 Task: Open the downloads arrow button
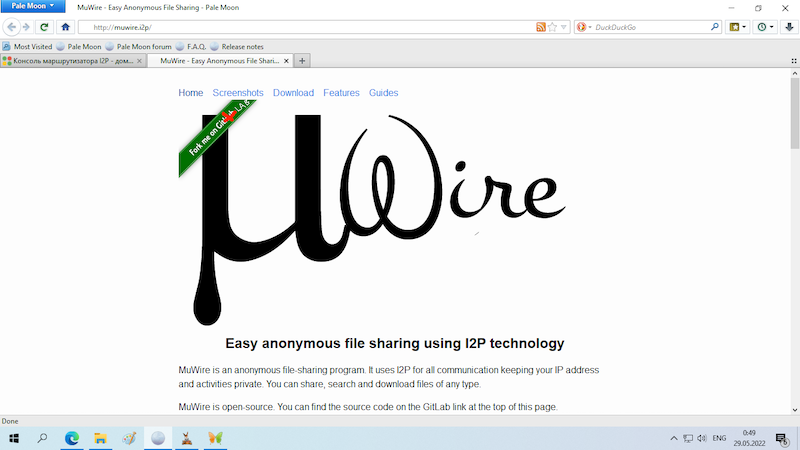(x=788, y=27)
